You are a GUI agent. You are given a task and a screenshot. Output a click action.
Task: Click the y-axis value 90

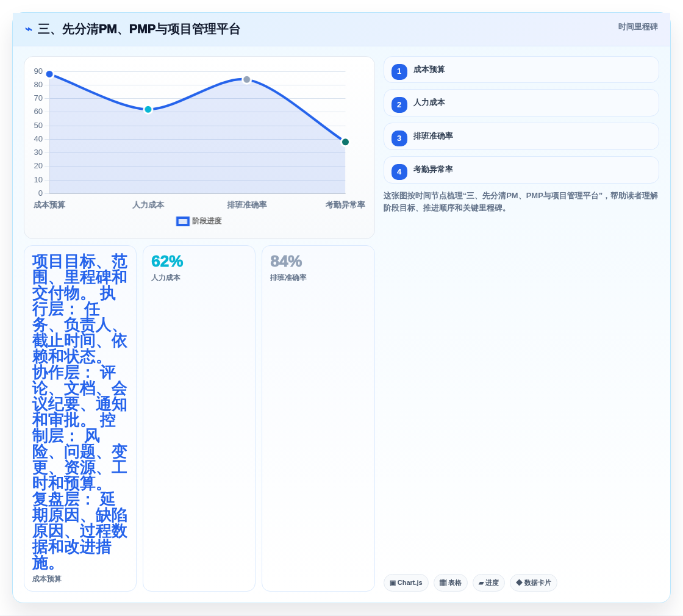point(38,71)
